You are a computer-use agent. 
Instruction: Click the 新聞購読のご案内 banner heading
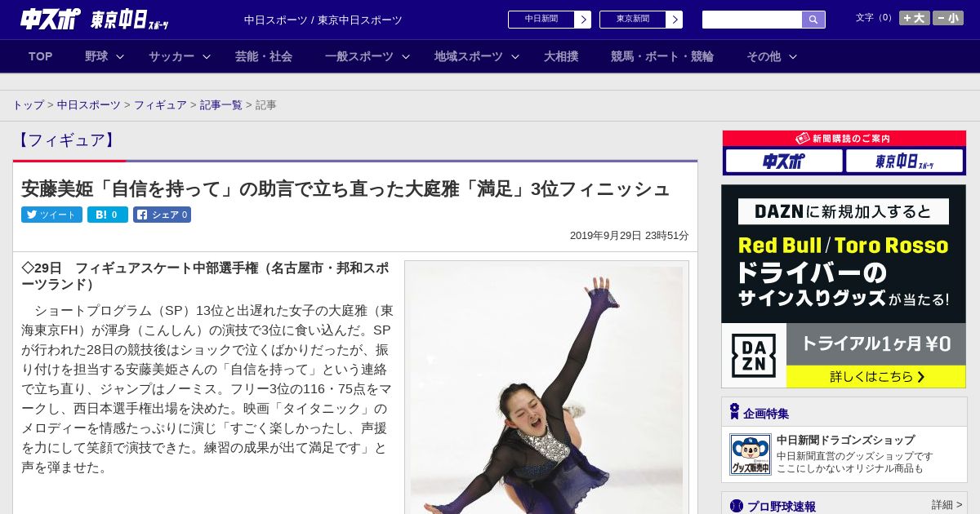coord(844,139)
